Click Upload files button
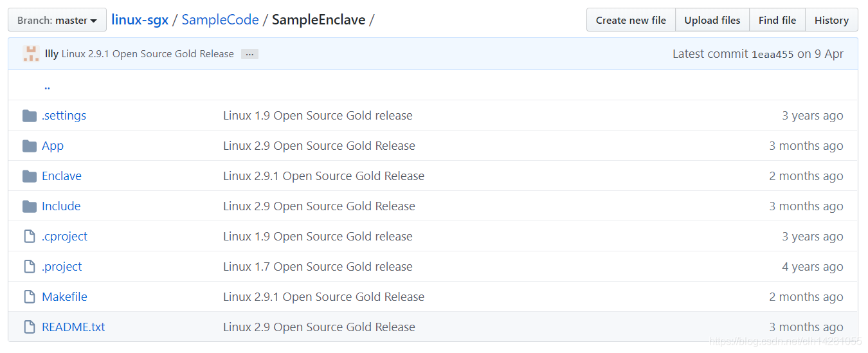The image size is (868, 353). pos(712,20)
